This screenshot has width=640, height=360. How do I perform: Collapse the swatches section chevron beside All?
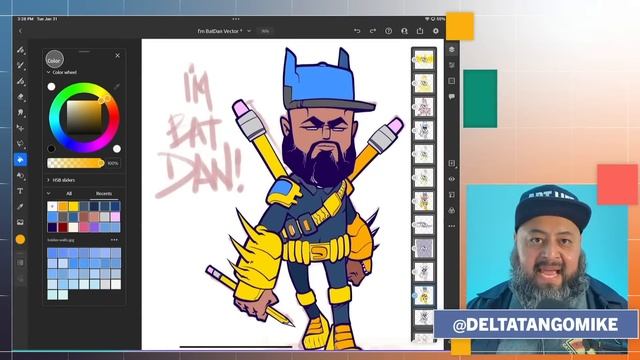[x=49, y=193]
